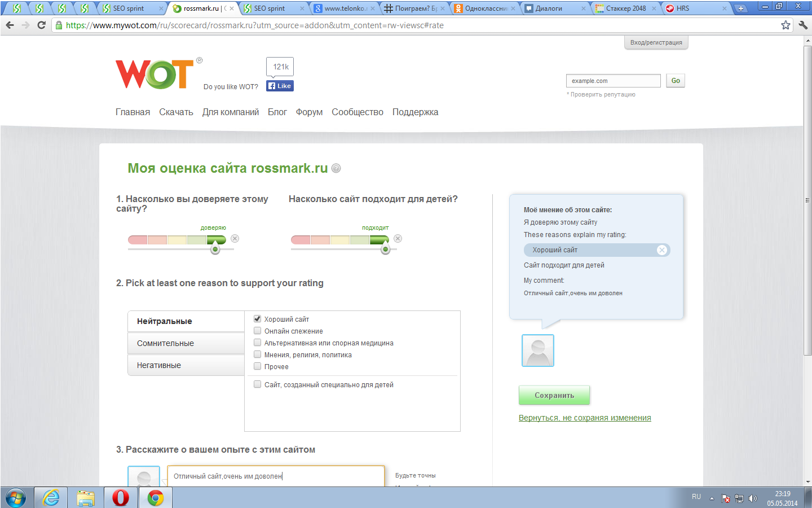Check 'Сайт, созданный специально для детей' checkbox

pos(257,384)
